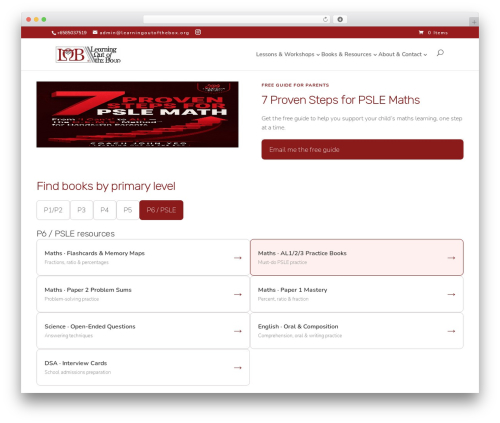The height and width of the screenshot is (423, 500).
Task: Open DSA - Interview Cards
Action: click(x=143, y=367)
